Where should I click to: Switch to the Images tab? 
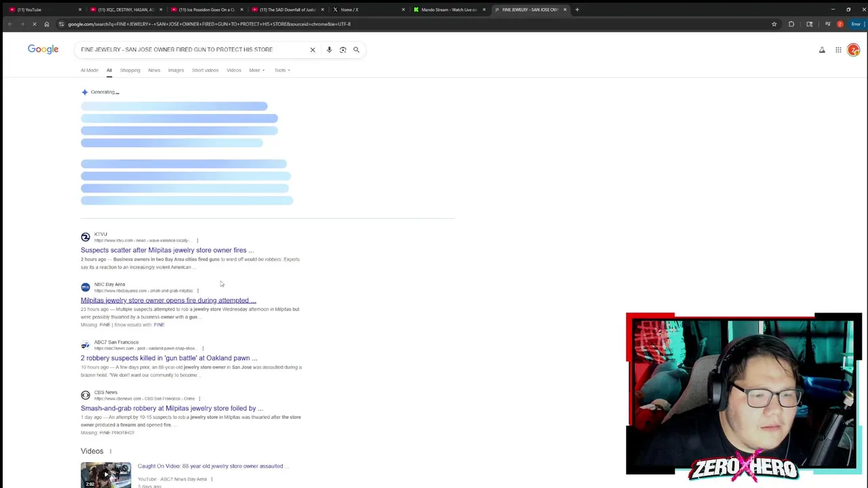176,70
